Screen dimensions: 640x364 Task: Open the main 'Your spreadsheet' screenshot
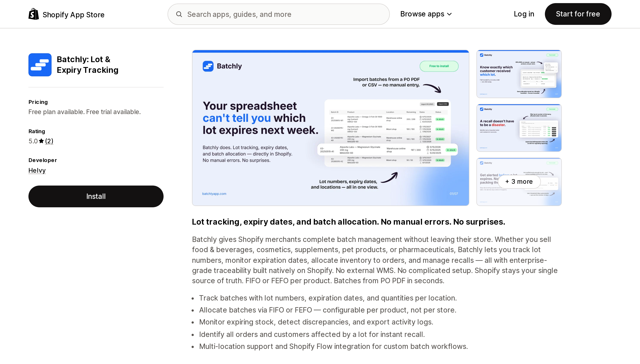pos(330,128)
